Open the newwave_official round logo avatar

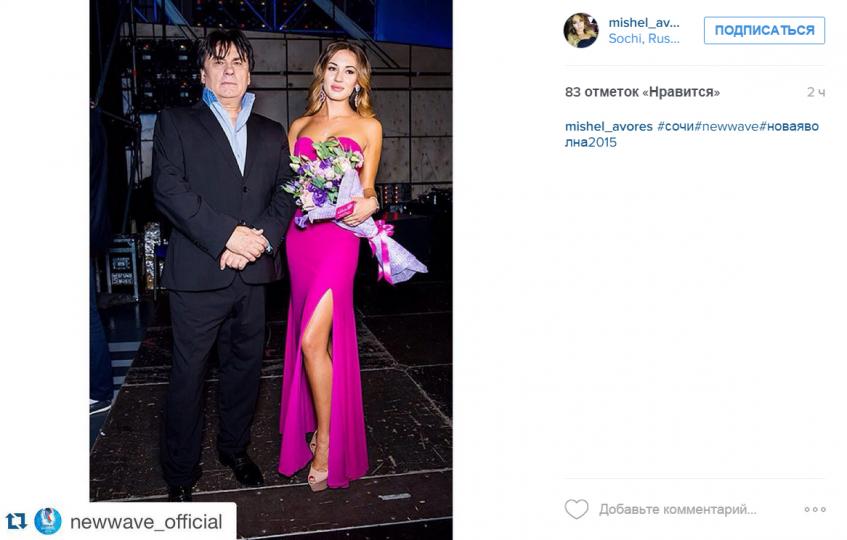click(x=48, y=522)
